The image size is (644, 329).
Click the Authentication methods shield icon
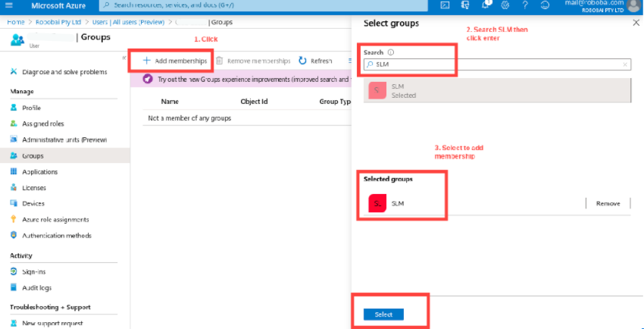point(14,235)
